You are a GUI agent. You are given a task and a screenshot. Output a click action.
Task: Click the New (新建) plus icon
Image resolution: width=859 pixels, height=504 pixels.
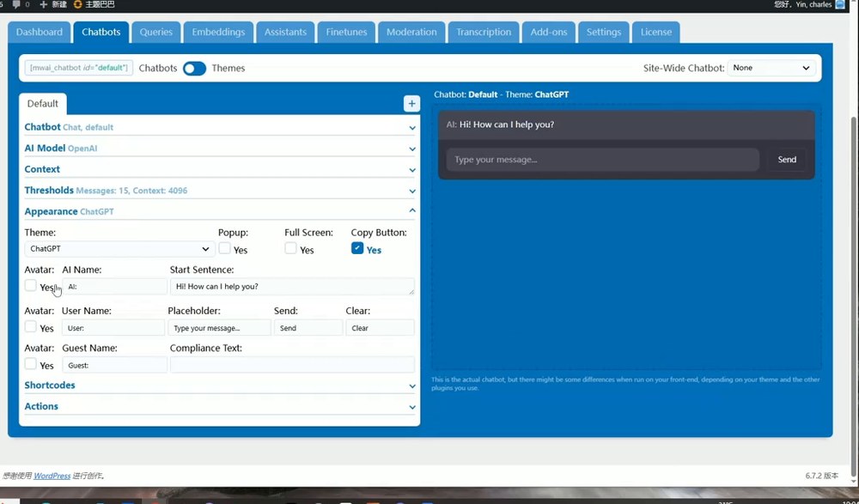44,4
